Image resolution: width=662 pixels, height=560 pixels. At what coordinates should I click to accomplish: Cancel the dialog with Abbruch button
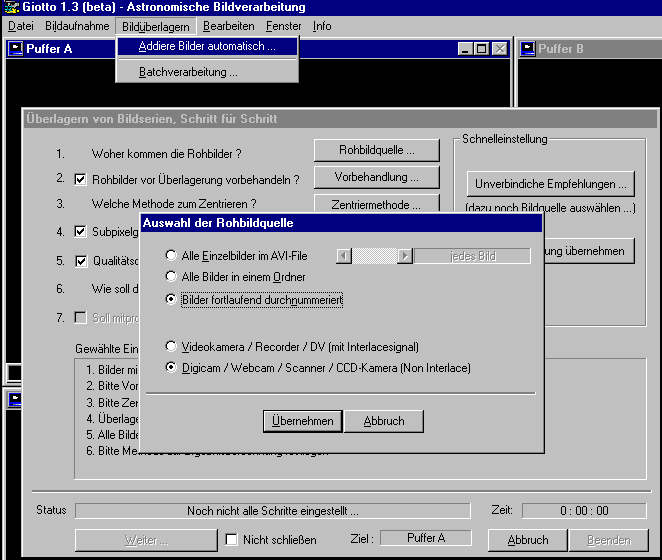(x=384, y=421)
